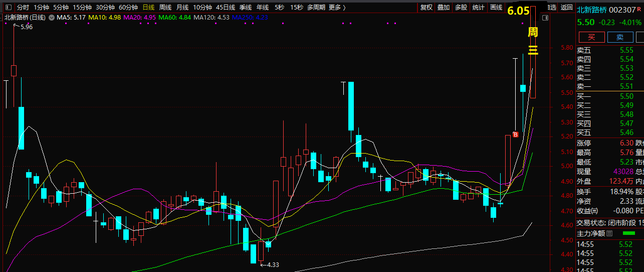
Task: Click the 卖一 5.51 order row
Action: coord(610,86)
